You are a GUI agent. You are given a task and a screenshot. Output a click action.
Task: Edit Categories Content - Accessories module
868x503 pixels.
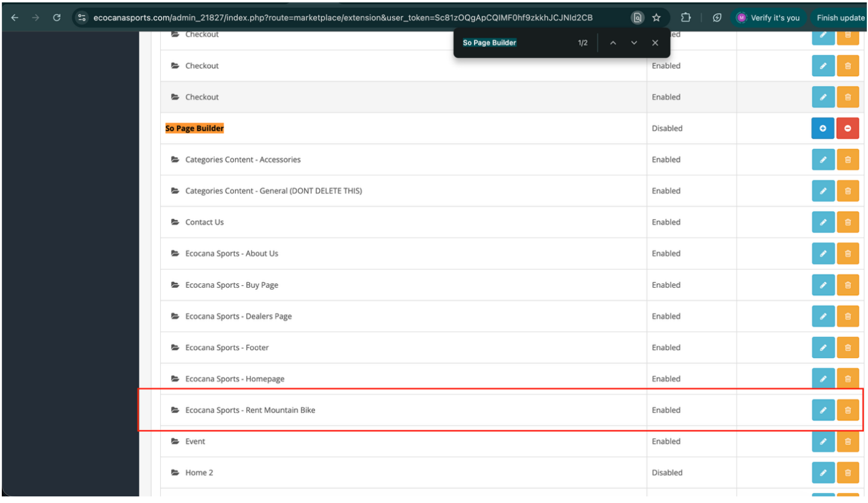823,160
